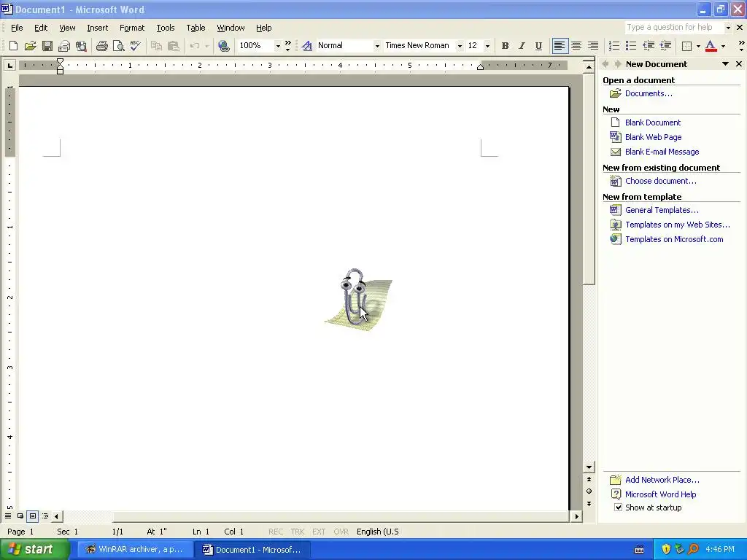Image resolution: width=747 pixels, height=560 pixels.
Task: Click the Blank E-mail Message link
Action: tap(662, 152)
